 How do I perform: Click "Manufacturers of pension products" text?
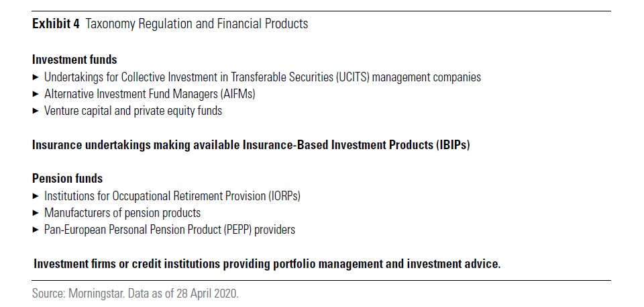pyautogui.click(x=122, y=213)
